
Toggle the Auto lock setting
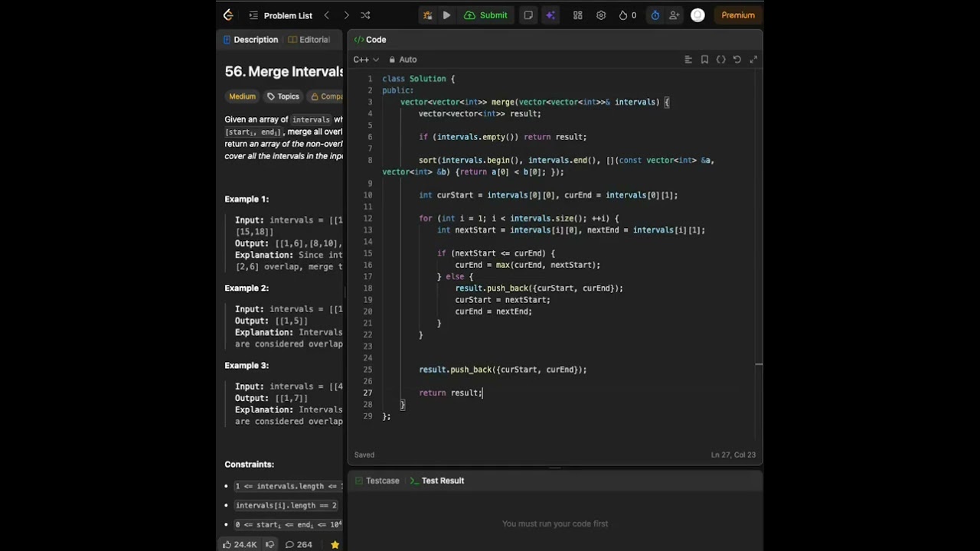[403, 60]
